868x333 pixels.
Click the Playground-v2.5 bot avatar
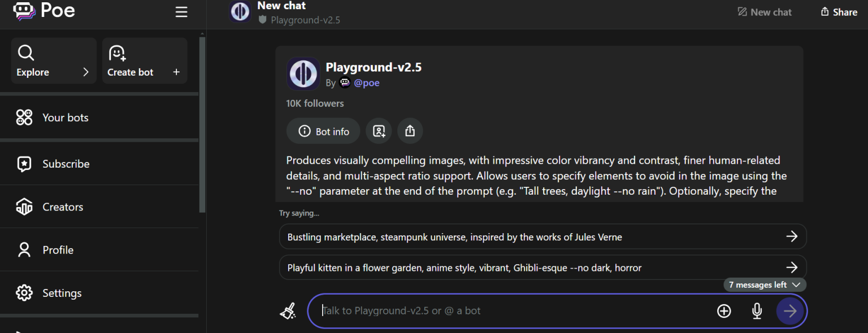tap(303, 73)
